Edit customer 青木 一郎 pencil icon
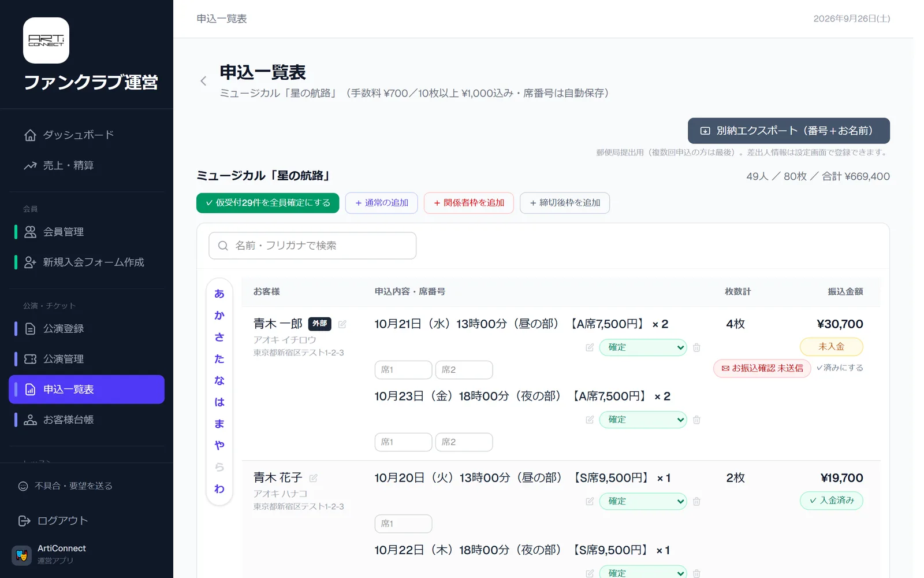924x578 pixels. [342, 324]
